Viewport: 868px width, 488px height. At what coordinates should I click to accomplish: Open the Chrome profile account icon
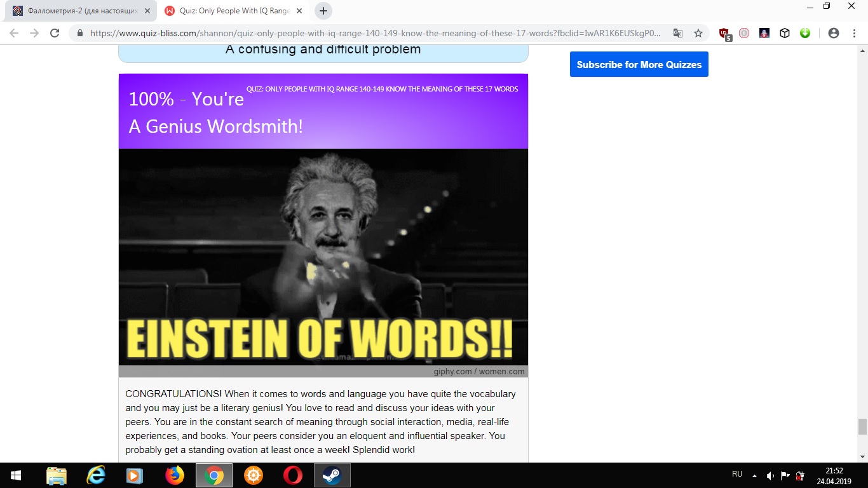pos(834,33)
